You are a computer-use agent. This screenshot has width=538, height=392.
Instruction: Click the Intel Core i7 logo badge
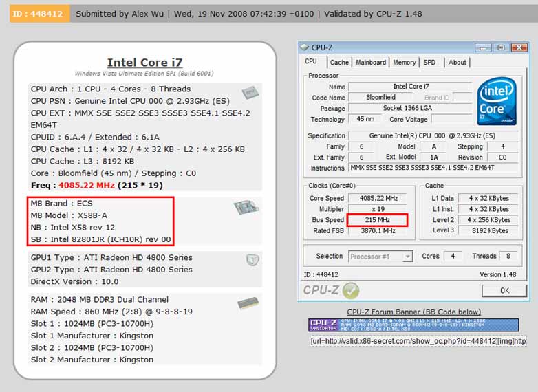tap(497, 101)
